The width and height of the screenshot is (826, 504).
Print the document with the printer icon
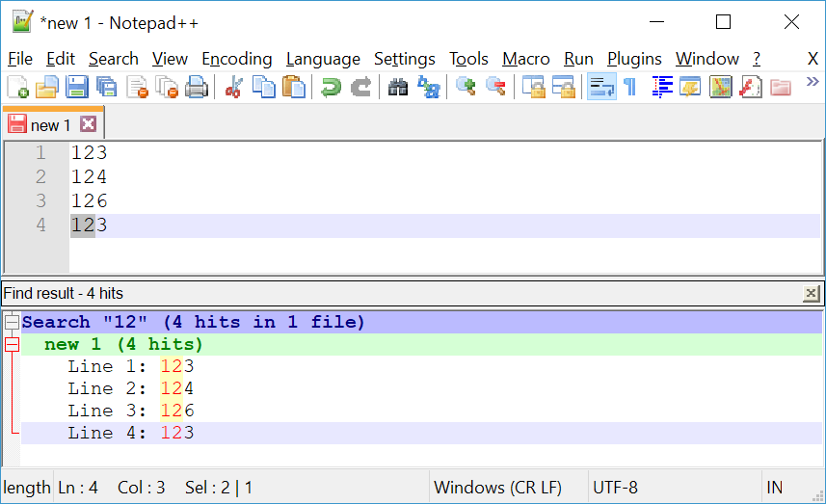click(x=197, y=87)
